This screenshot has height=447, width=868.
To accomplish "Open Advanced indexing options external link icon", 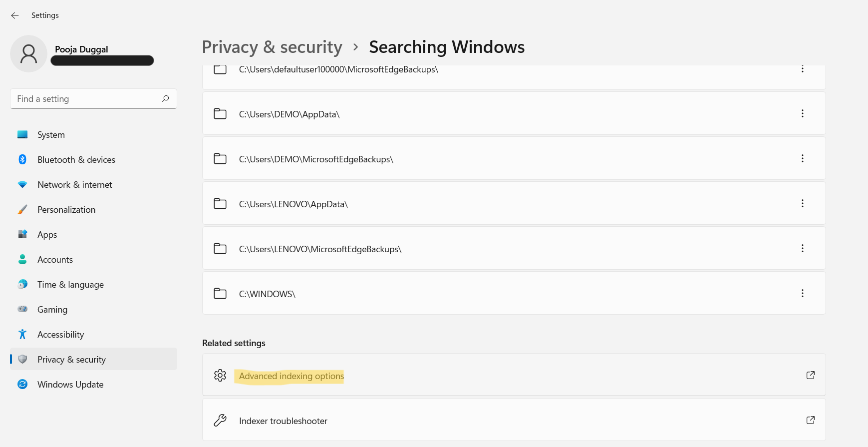I will pyautogui.click(x=810, y=375).
